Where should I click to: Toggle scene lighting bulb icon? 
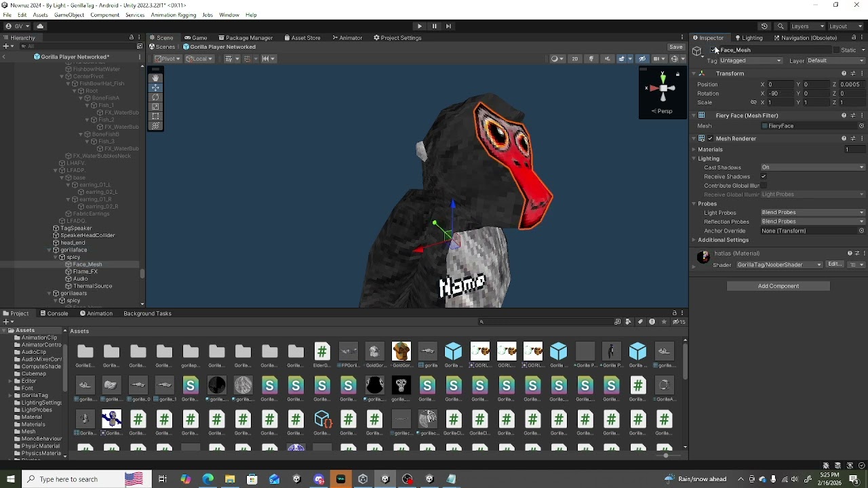(591, 59)
